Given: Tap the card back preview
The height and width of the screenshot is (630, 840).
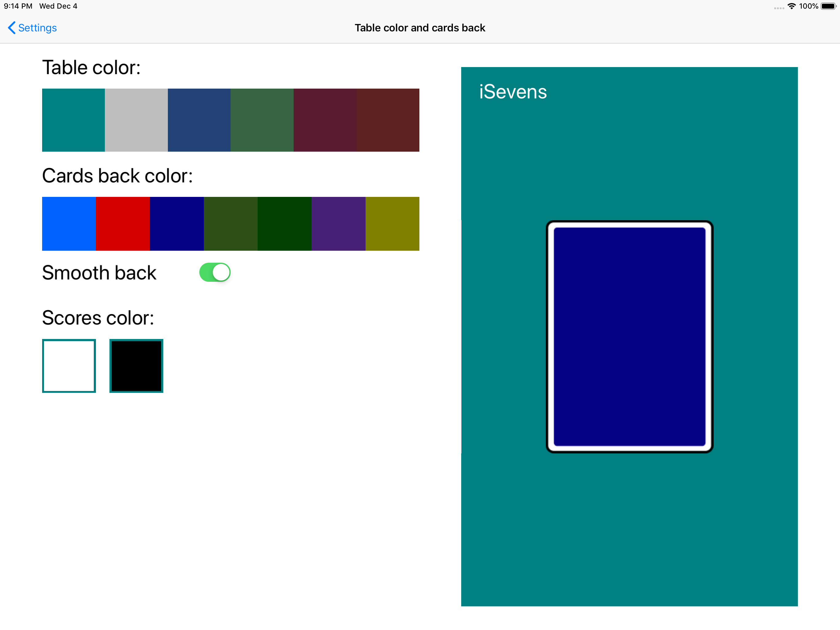Looking at the screenshot, I should pos(629,337).
